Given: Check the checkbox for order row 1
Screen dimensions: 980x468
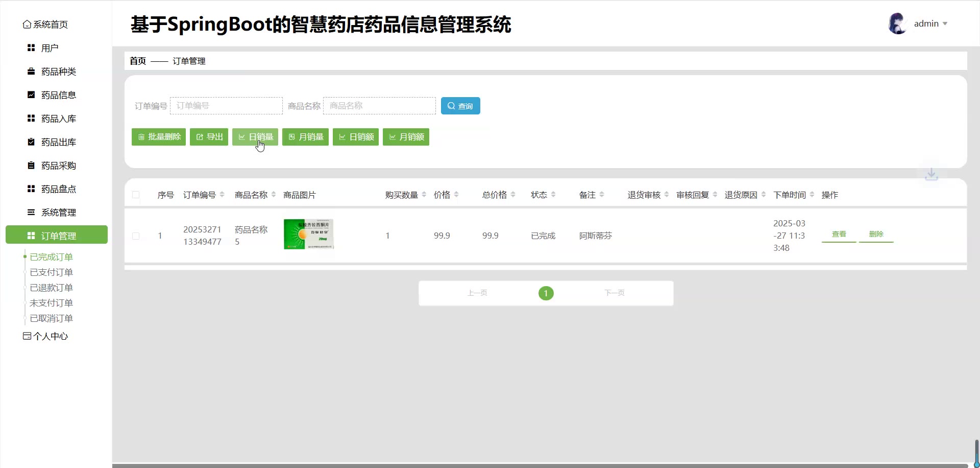Looking at the screenshot, I should tap(136, 236).
